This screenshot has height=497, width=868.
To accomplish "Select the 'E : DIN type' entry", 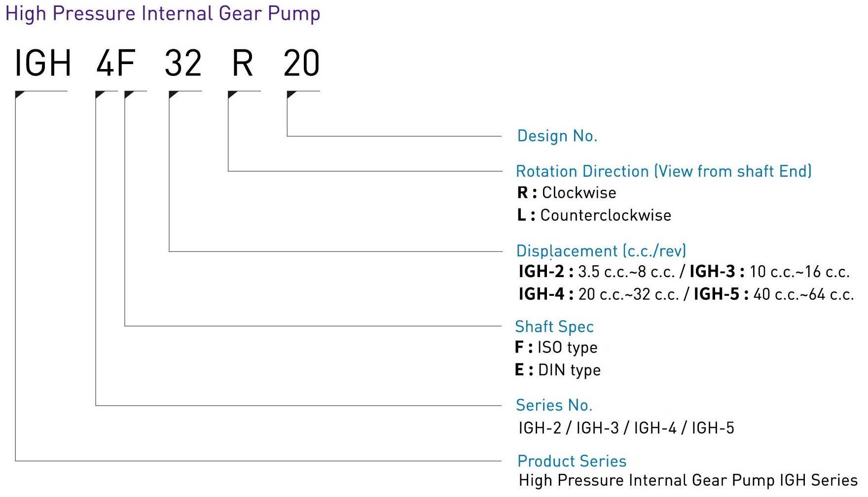I will (x=557, y=370).
